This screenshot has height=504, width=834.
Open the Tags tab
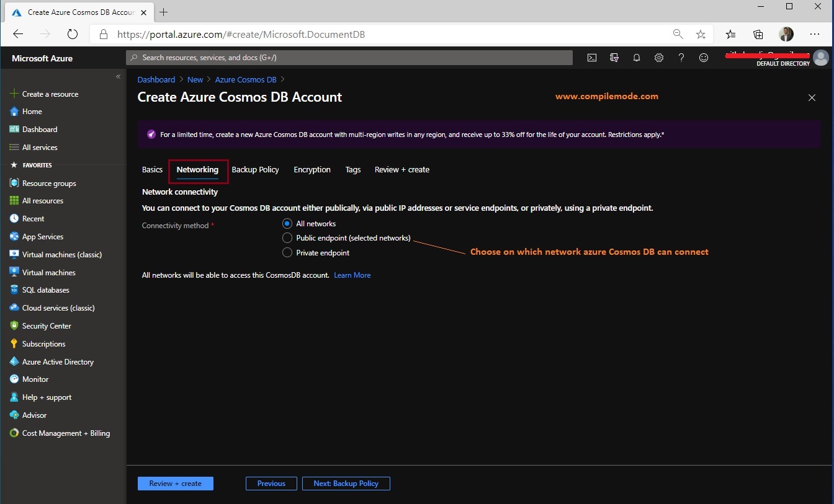point(353,170)
